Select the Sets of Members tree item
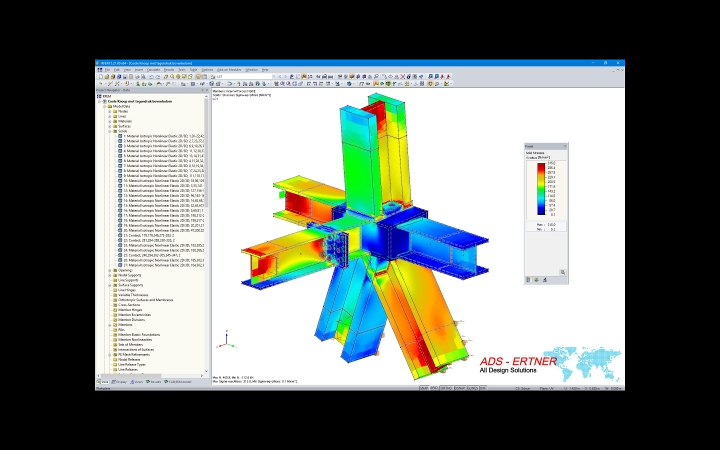 point(130,344)
